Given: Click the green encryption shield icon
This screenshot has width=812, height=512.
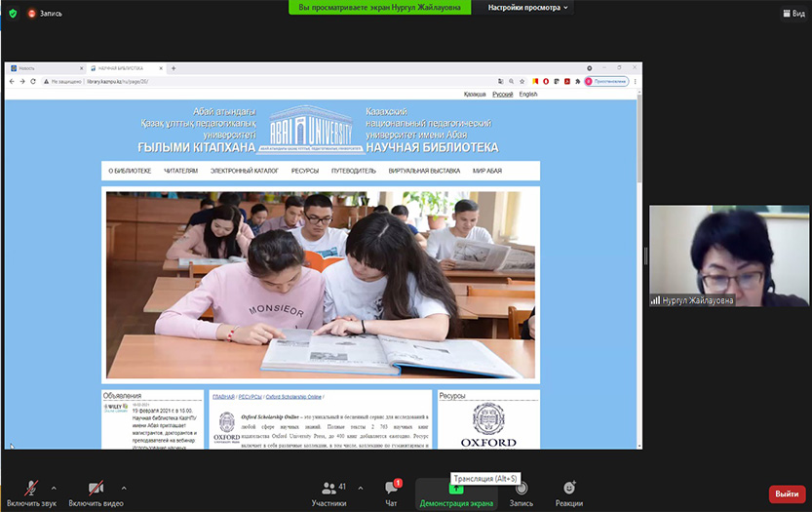Looking at the screenshot, I should pyautogui.click(x=13, y=14).
